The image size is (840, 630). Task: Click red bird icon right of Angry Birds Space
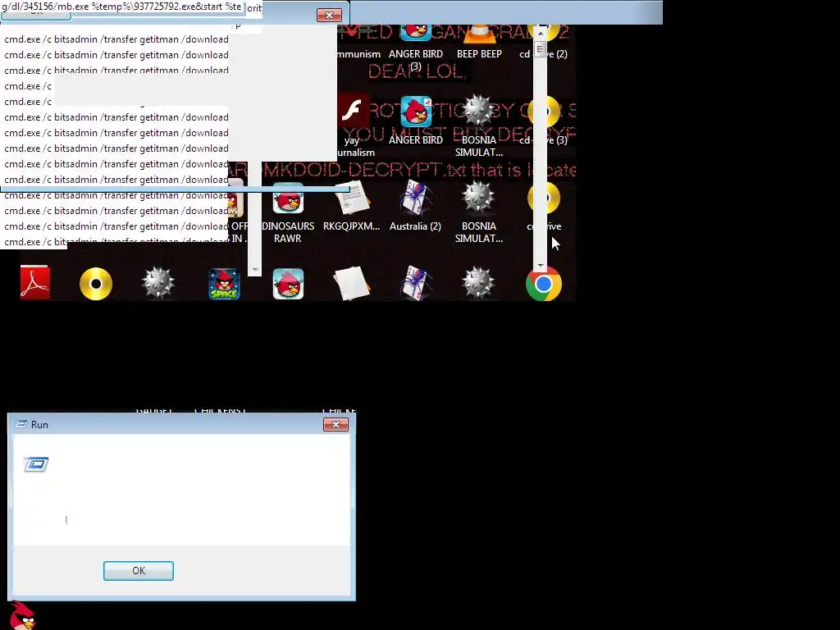coord(288,283)
